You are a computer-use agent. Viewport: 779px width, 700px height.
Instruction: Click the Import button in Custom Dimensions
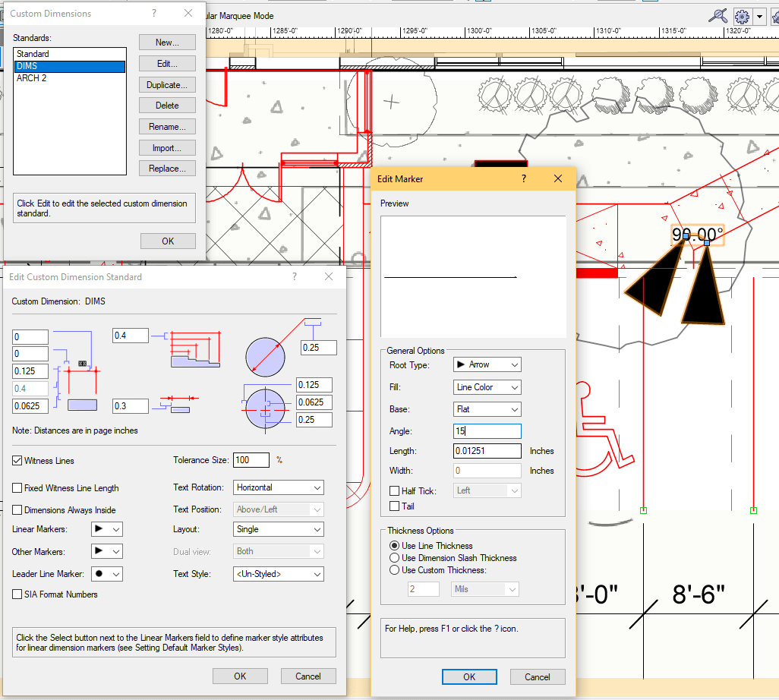coord(167,147)
